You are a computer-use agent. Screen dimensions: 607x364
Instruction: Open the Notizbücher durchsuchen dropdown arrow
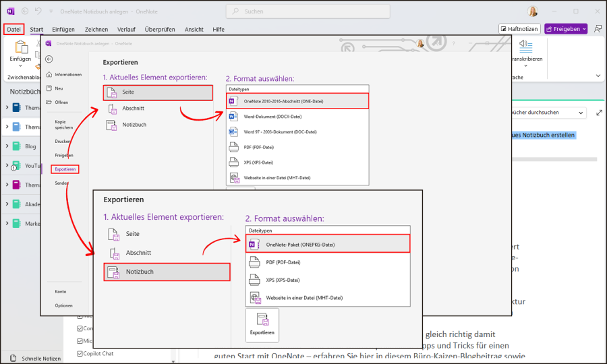pos(581,113)
